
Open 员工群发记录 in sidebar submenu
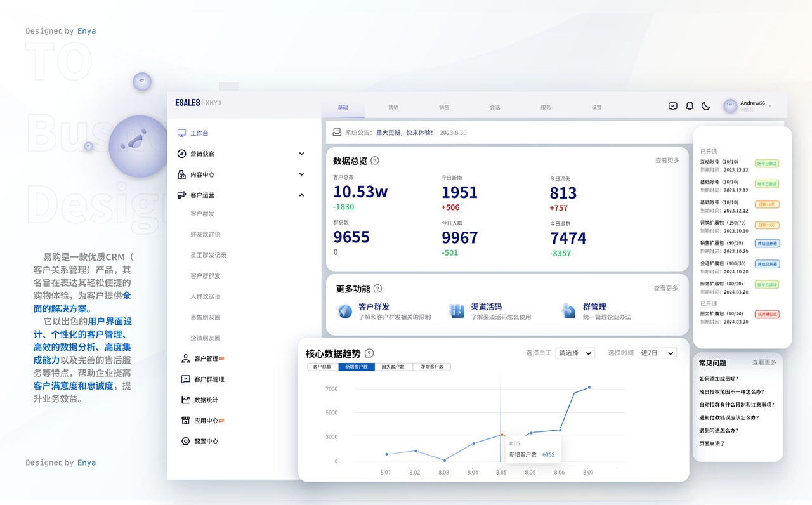coord(208,255)
